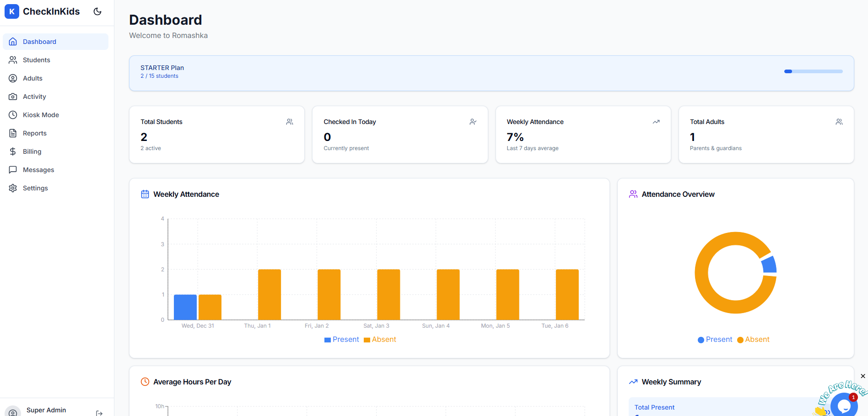Click the Reports document icon
The width and height of the screenshot is (868, 416).
pos(13,133)
